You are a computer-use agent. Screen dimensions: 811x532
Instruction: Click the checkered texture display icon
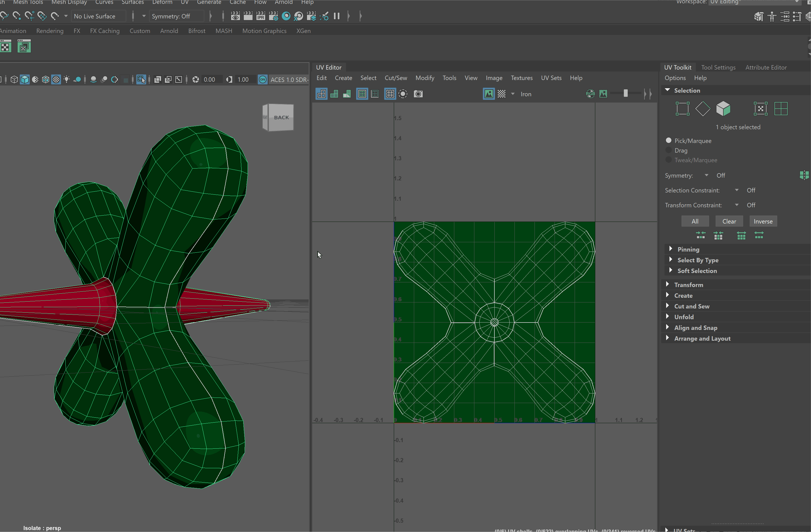pyautogui.click(x=502, y=94)
